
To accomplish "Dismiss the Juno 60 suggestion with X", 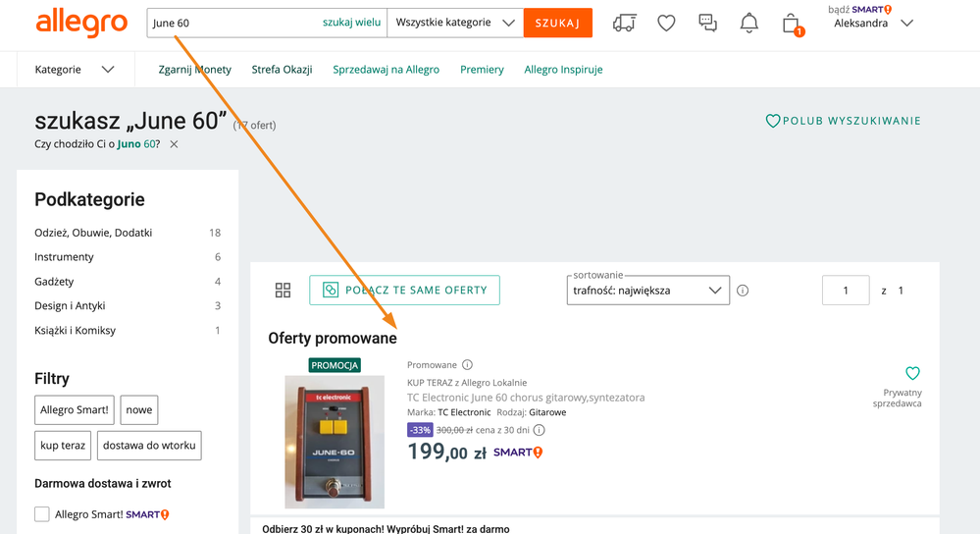I will click(x=174, y=144).
